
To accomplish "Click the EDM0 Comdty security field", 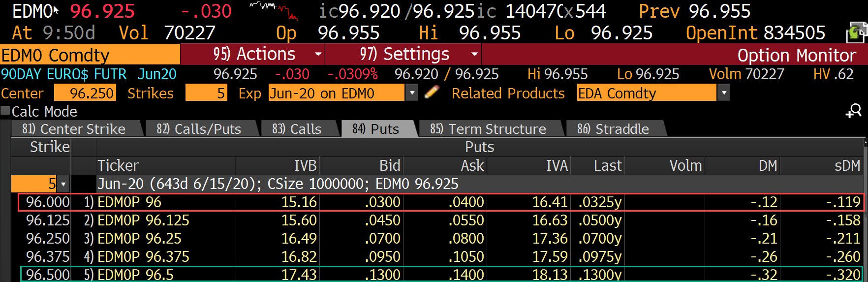I will pyautogui.click(x=90, y=55).
